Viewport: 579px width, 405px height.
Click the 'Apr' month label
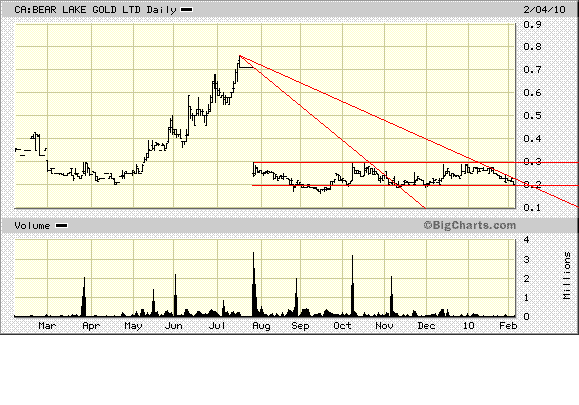[91, 326]
